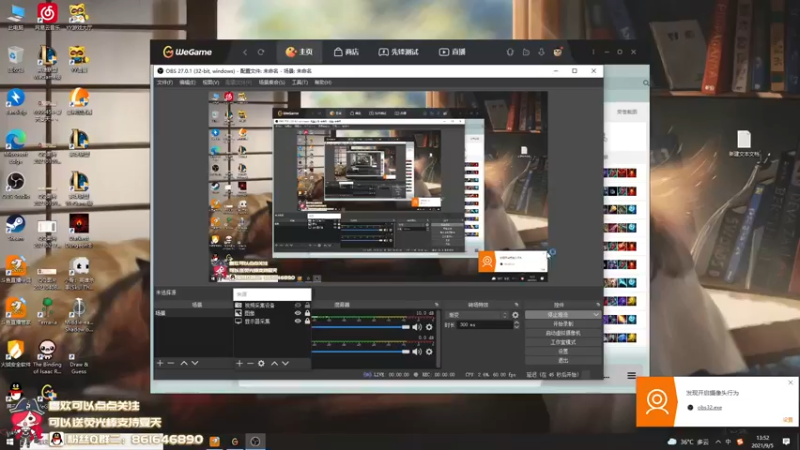Mute the first audio mixer channel
Image resolution: width=800 pixels, height=450 pixels.
[x=417, y=327]
